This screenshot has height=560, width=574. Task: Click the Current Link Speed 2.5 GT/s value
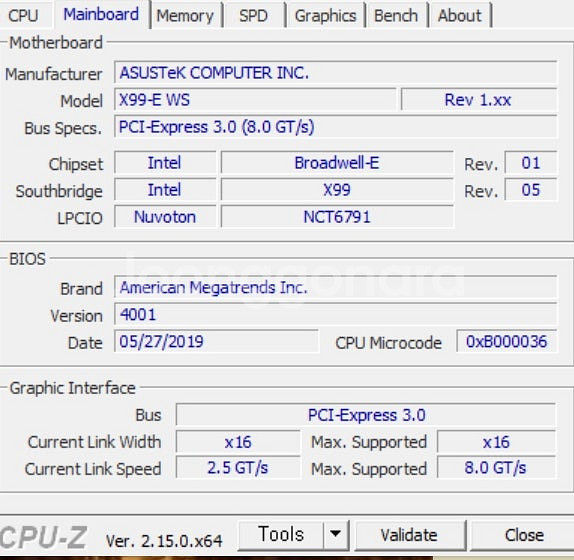(x=238, y=468)
